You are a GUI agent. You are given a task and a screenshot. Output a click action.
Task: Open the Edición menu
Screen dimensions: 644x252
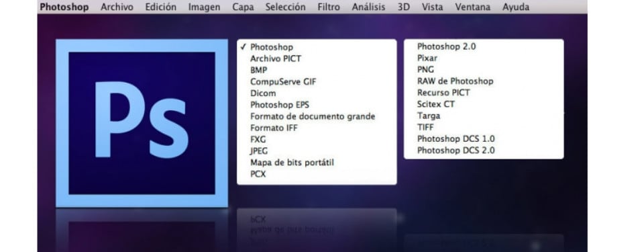point(160,7)
